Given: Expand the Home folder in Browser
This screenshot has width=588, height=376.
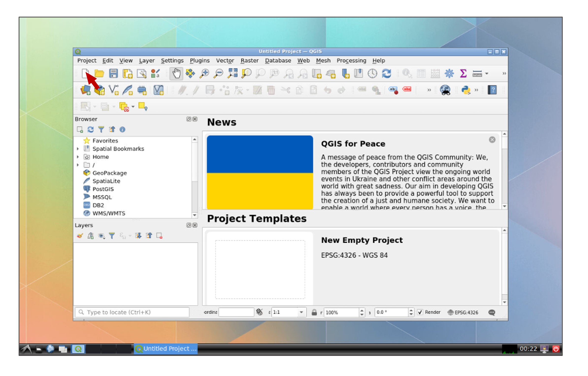Looking at the screenshot, I should click(x=78, y=157).
